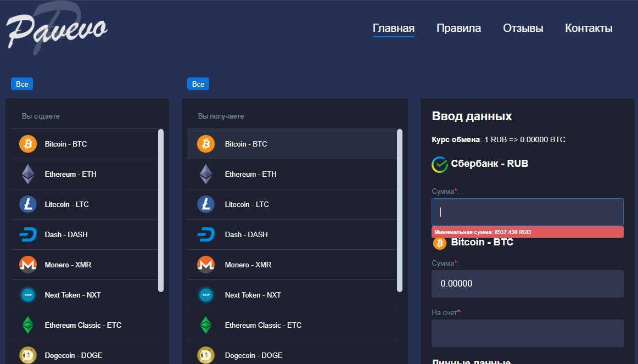Screen dimensions: 638x364
Task: Click the Все filter above the receive list
Action: [198, 83]
